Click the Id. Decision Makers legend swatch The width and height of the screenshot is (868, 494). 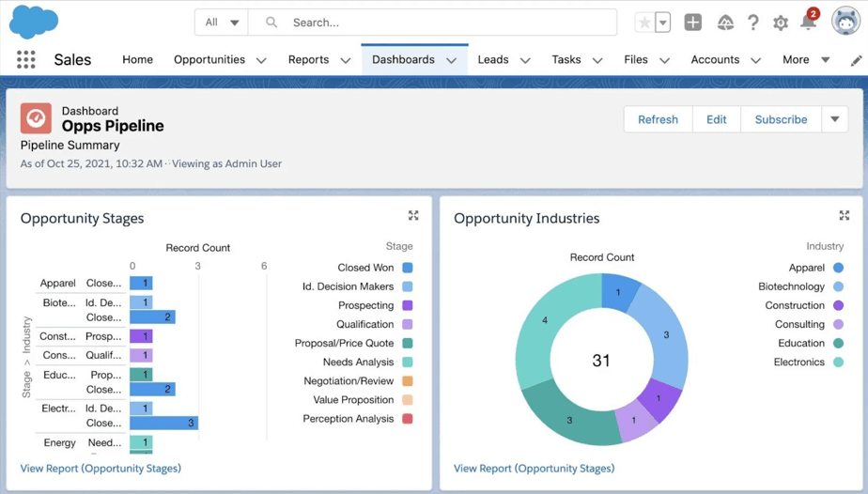[x=408, y=286]
